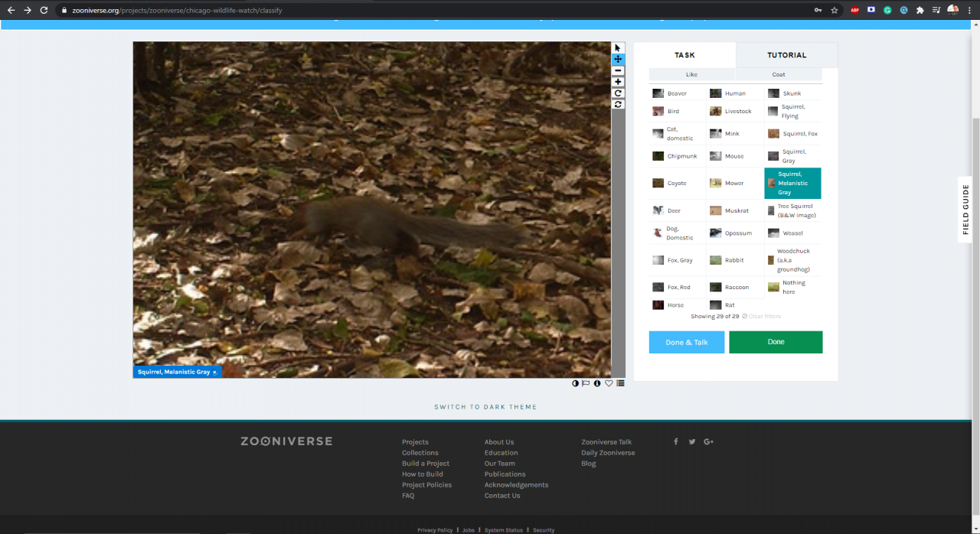The width and height of the screenshot is (980, 534).
Task: Bookmark this page with star
Action: (x=835, y=10)
